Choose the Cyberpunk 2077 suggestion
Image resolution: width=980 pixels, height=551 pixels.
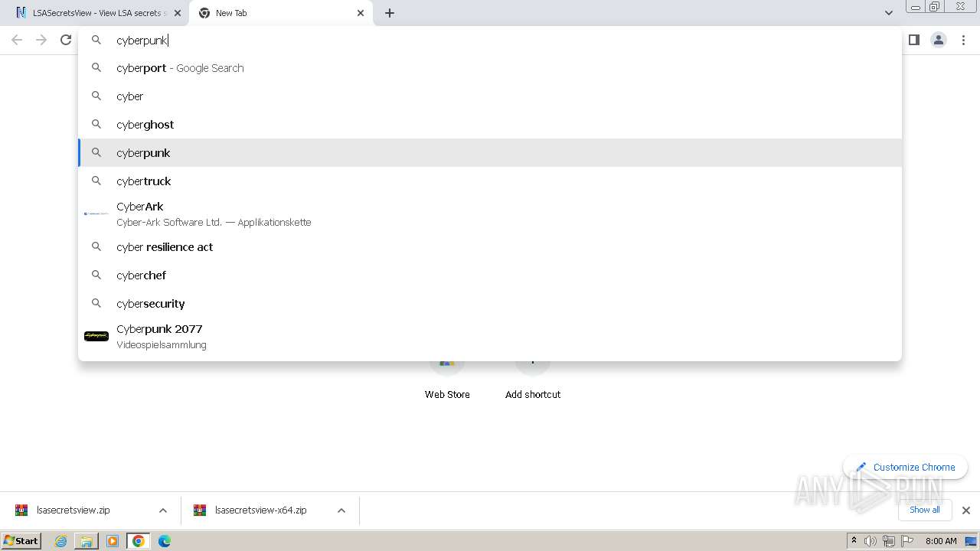coord(490,337)
